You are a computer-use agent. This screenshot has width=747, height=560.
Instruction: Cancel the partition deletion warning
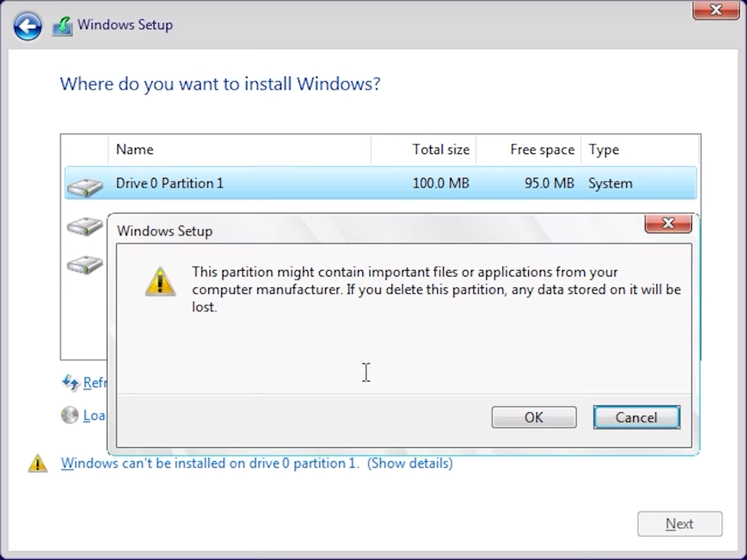[636, 417]
